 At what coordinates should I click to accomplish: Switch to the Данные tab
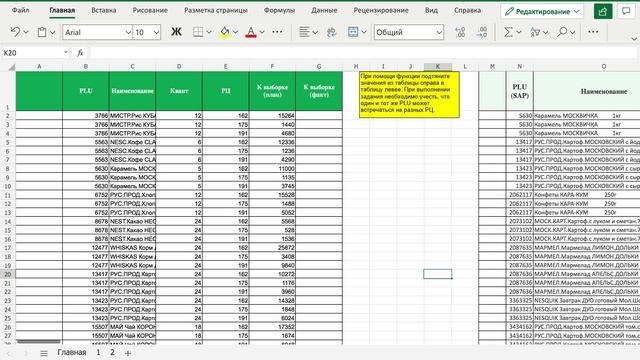[324, 10]
